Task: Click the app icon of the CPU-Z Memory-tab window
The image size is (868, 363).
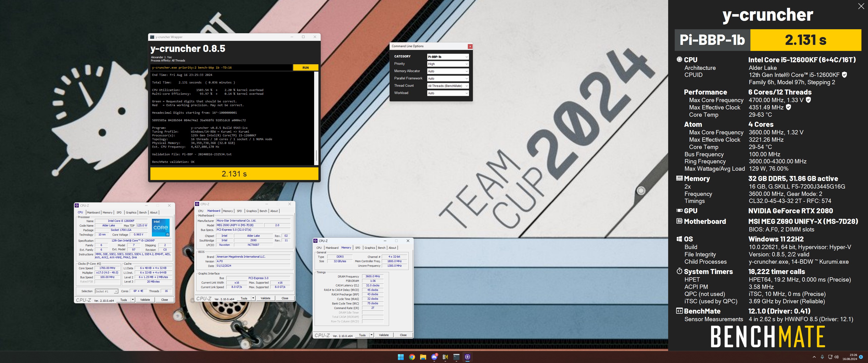Action: 315,241
